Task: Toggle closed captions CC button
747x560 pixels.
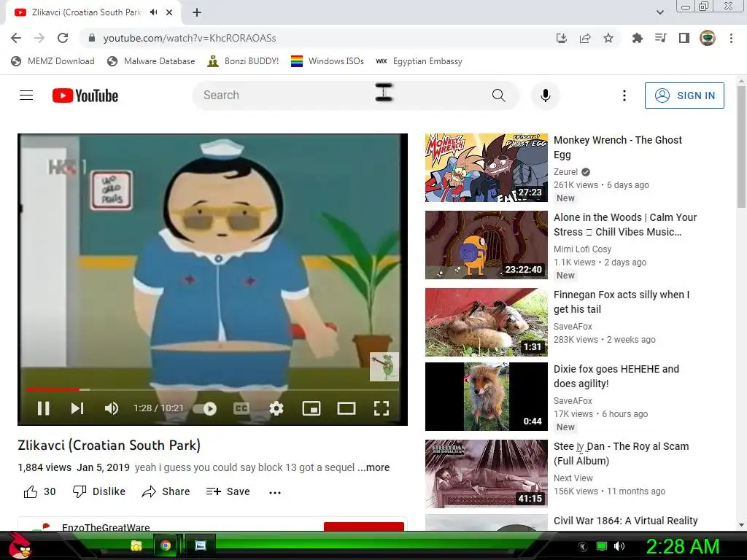Action: coord(241,408)
